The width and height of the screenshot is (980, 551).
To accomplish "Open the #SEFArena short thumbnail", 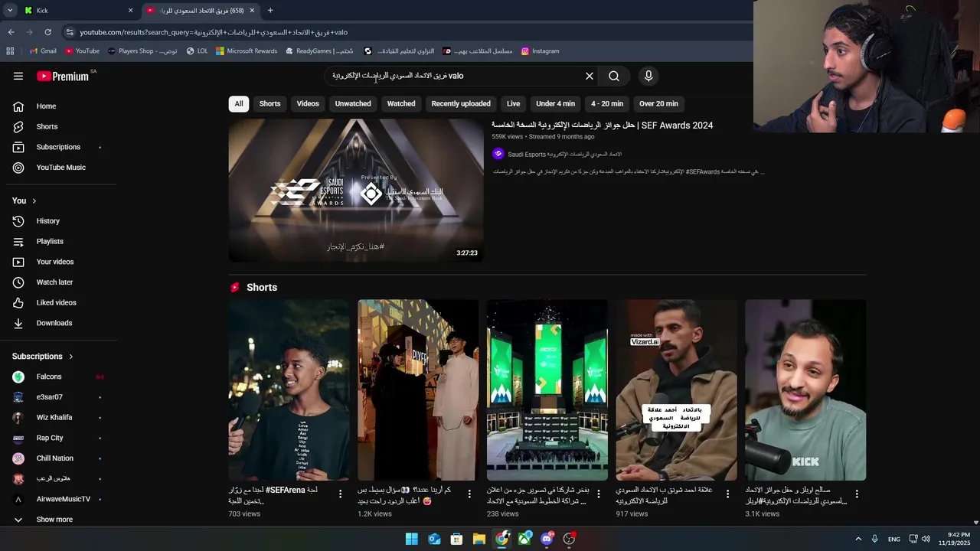I will [289, 390].
